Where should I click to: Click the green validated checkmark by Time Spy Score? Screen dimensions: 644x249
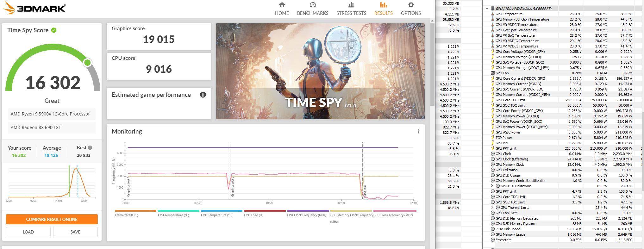coord(54,30)
